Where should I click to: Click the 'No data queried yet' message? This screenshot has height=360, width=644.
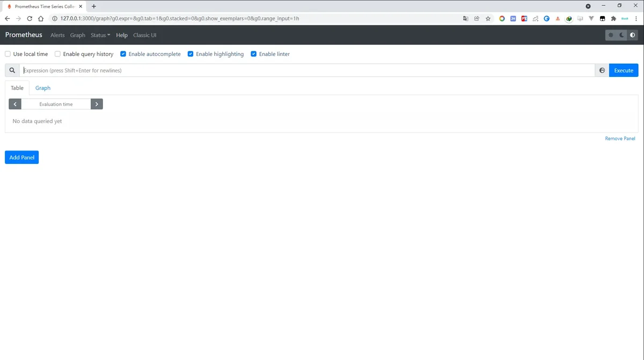[x=37, y=121]
